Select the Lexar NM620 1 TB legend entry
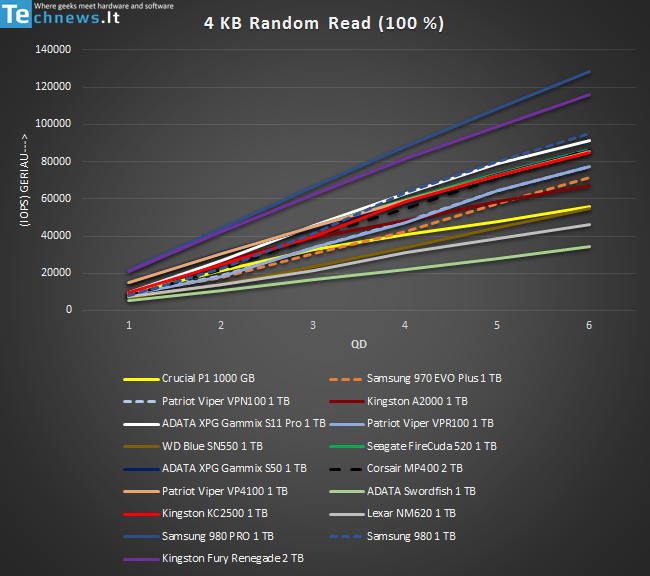The height and width of the screenshot is (576, 650). 393,513
